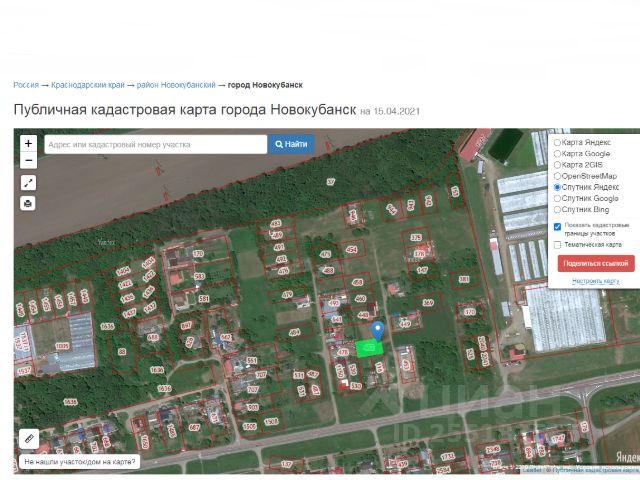Zoom in the map with plus button
This screenshot has width=640, height=480.
[28, 144]
